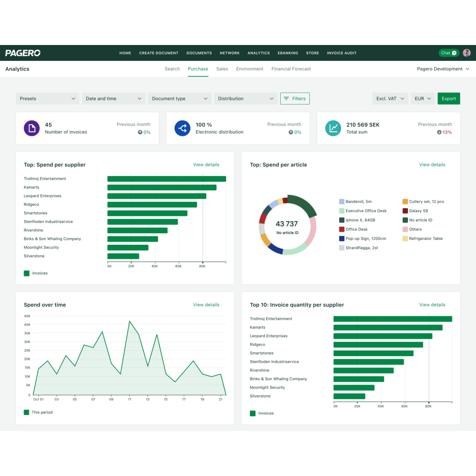
Task: Click the Strandflagga, 2st legend swatch
Action: click(342, 248)
